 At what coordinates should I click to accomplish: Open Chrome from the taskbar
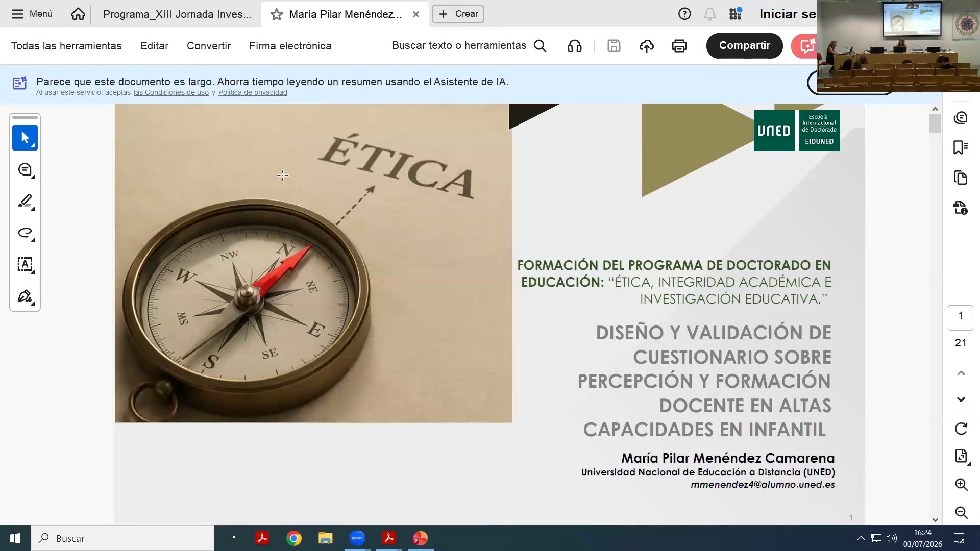[294, 538]
